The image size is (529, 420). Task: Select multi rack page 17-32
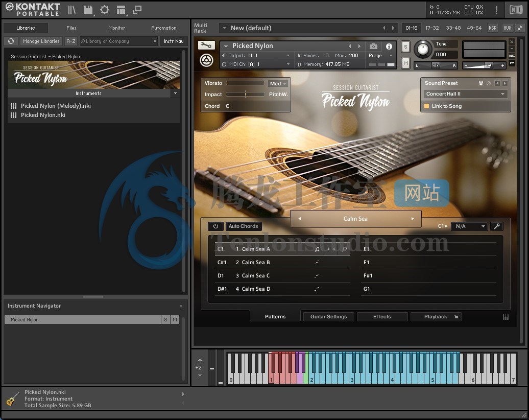click(432, 28)
